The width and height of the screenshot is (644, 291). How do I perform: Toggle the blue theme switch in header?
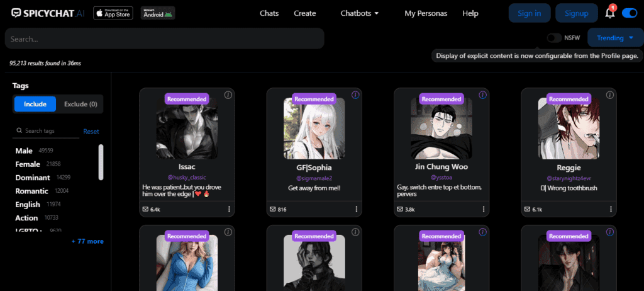coord(629,13)
